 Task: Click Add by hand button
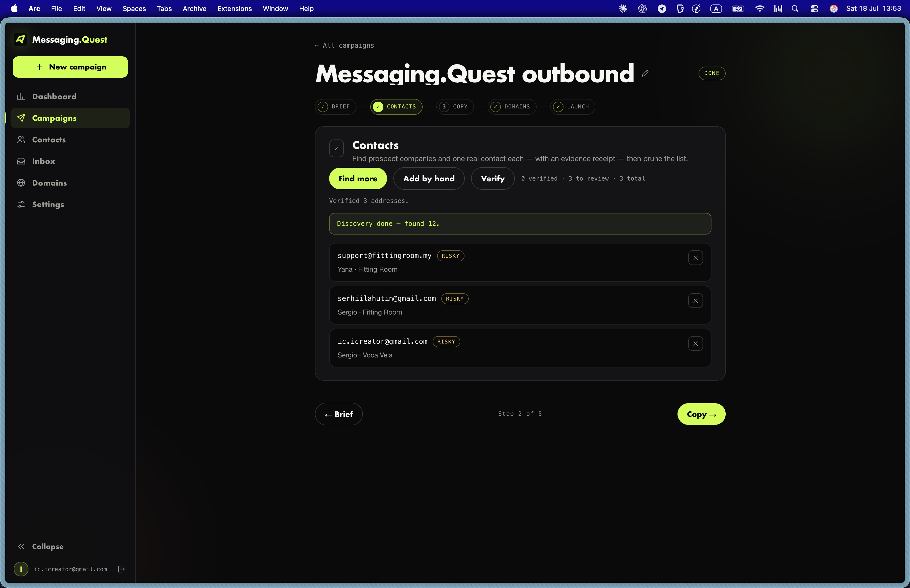tap(429, 178)
